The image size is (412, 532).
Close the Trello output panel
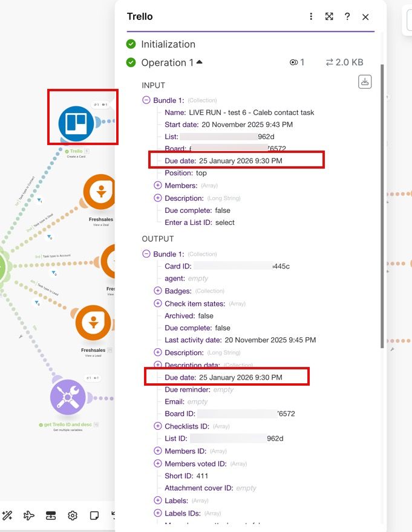coord(365,17)
